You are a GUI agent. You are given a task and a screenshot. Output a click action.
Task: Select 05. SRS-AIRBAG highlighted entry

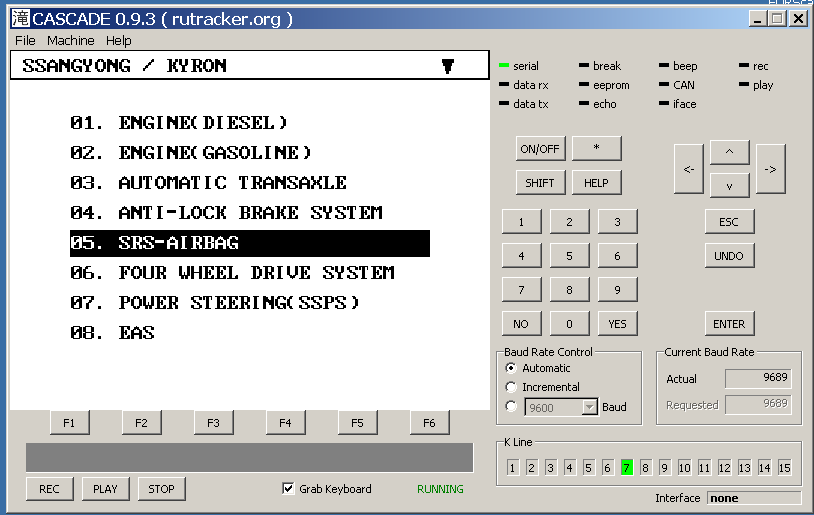point(250,243)
